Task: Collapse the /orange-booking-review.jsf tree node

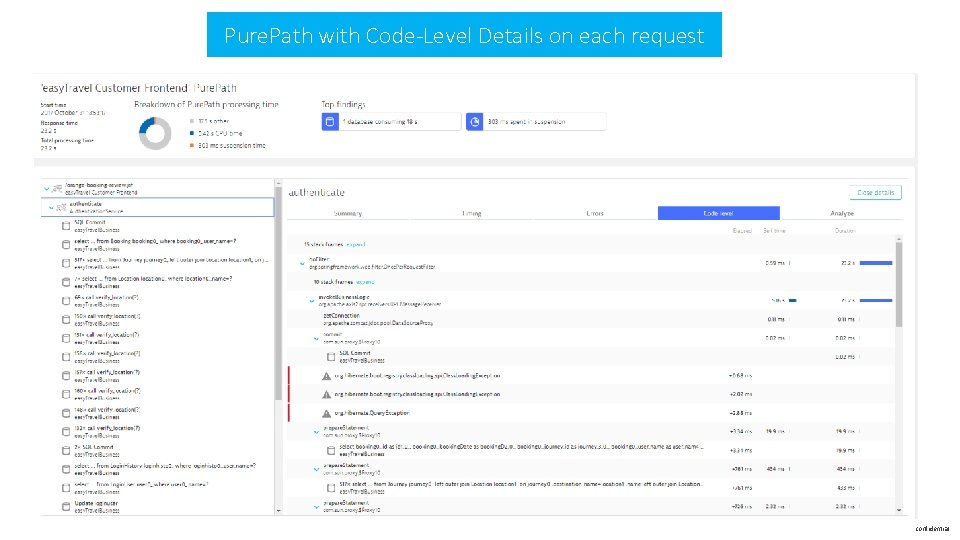Action: [x=47, y=189]
